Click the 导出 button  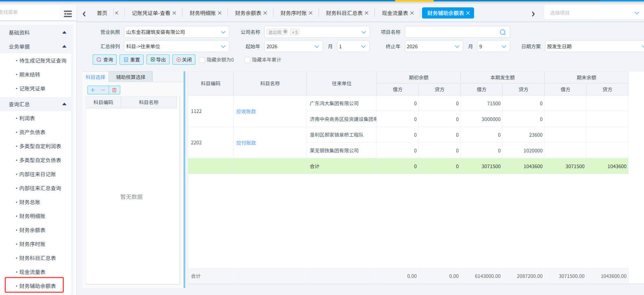[x=158, y=60]
